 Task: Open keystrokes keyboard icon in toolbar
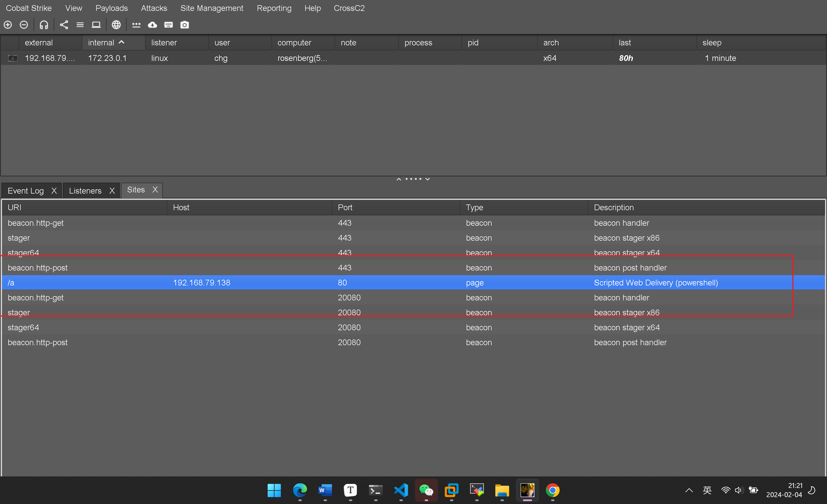click(169, 25)
